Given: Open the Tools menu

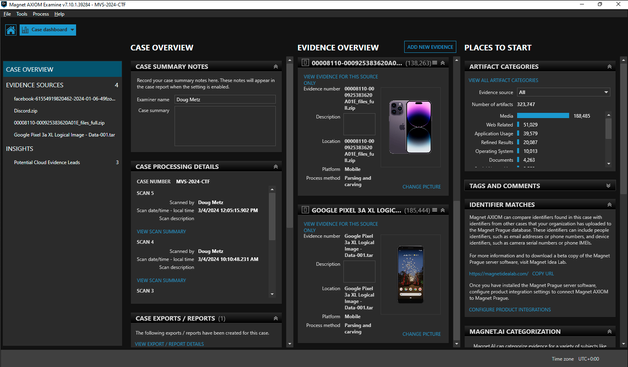Looking at the screenshot, I should coord(22,14).
